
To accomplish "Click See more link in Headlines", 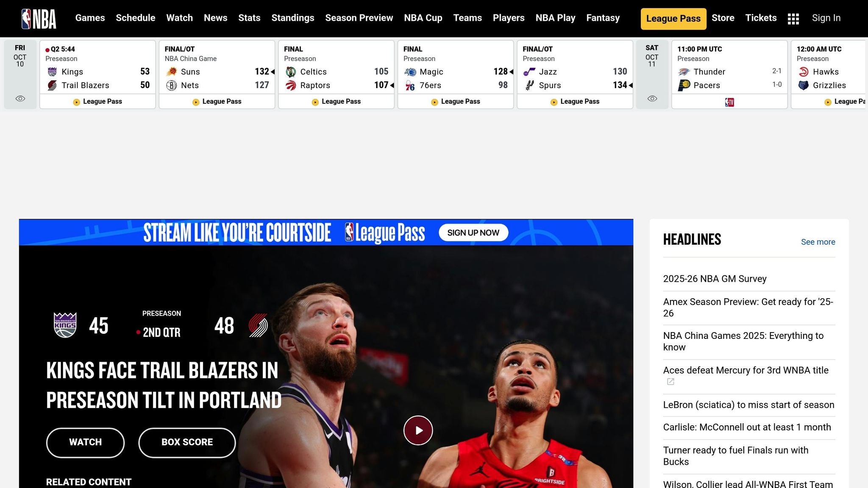I will pyautogui.click(x=818, y=242).
